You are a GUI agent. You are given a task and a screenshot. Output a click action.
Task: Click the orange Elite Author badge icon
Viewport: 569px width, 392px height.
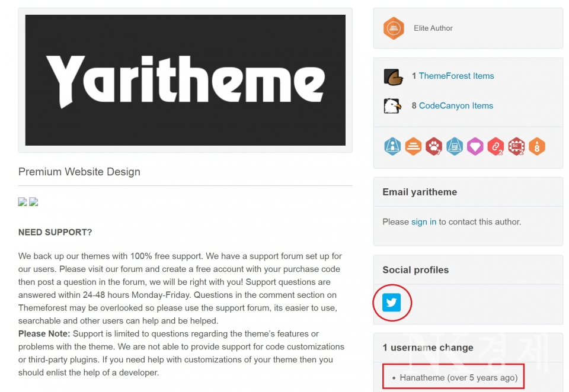click(x=394, y=28)
